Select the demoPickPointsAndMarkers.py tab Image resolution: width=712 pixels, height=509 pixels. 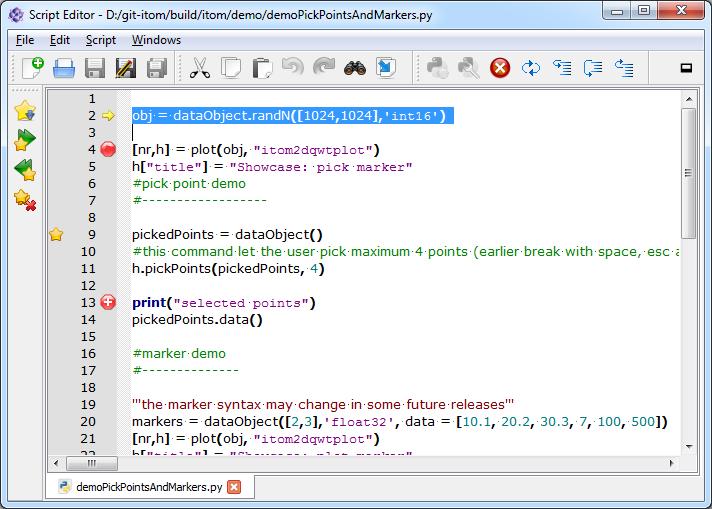pyautogui.click(x=149, y=487)
